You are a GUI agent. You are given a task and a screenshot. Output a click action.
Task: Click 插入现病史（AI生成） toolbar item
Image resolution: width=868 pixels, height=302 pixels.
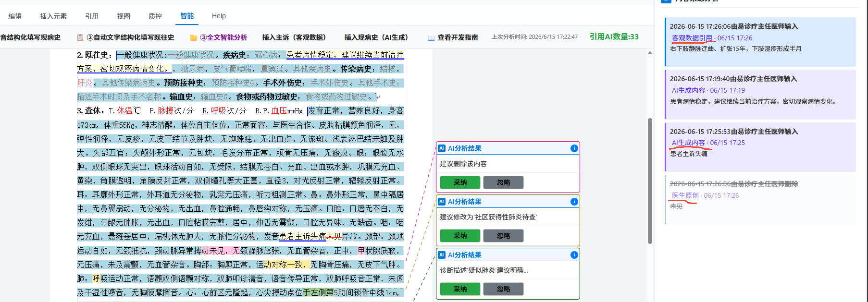pyautogui.click(x=376, y=37)
